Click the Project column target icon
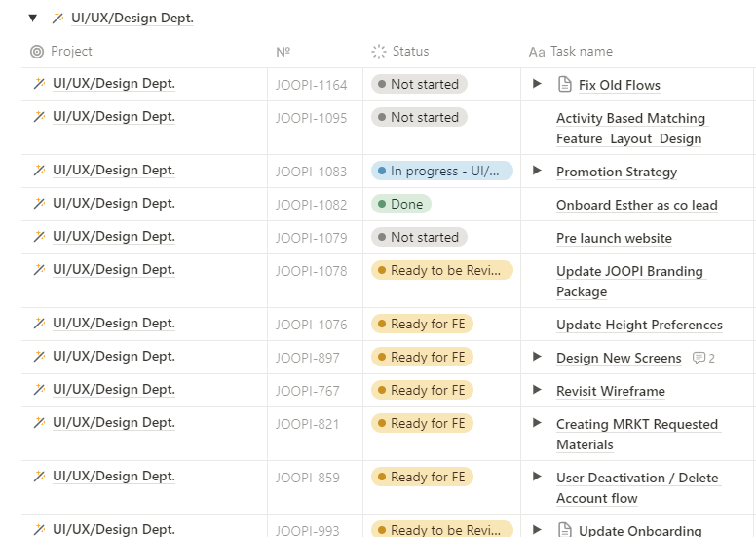This screenshot has height=537, width=756. coord(37,51)
